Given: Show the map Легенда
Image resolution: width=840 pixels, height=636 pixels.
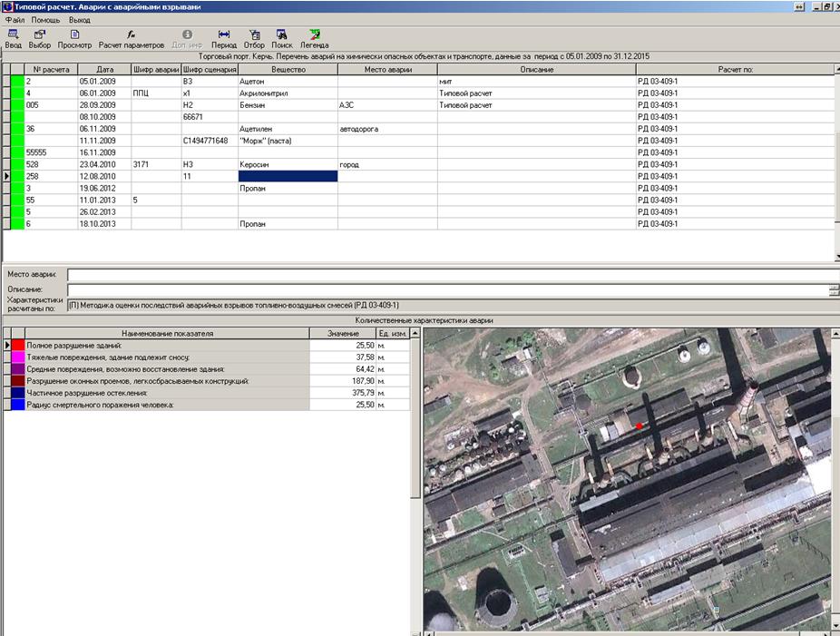Looking at the screenshot, I should pos(315,38).
